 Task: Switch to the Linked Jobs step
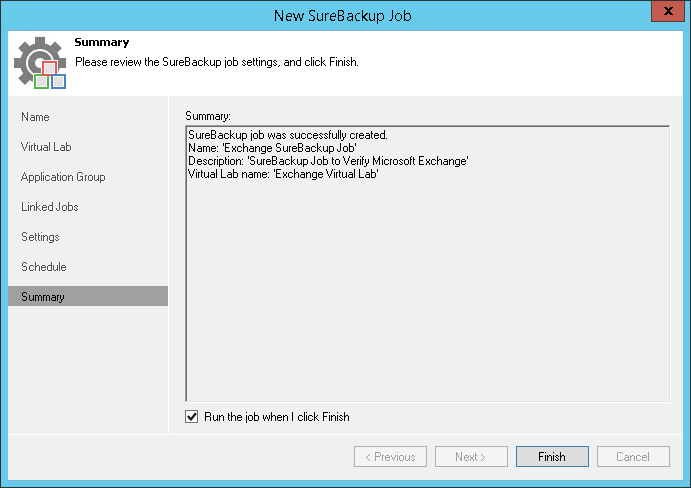[50, 207]
